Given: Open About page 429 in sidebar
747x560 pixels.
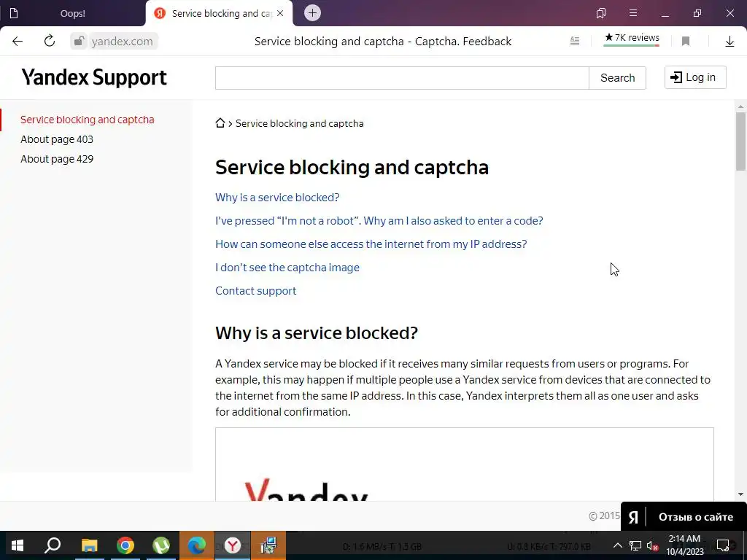Looking at the screenshot, I should 57,158.
